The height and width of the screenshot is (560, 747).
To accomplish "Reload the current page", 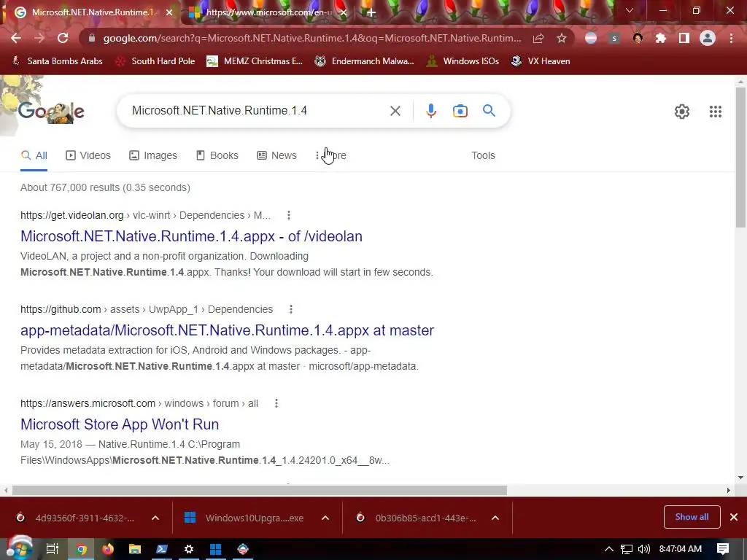I will click(63, 38).
